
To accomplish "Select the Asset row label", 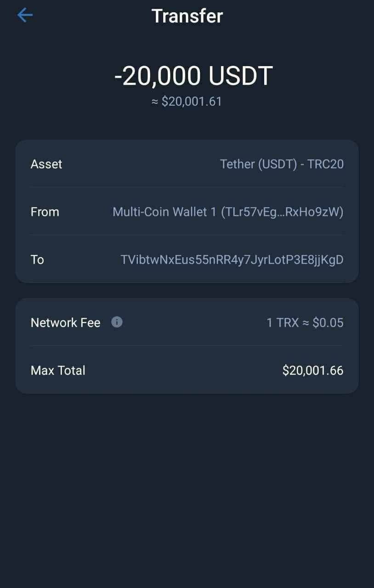I will (46, 164).
